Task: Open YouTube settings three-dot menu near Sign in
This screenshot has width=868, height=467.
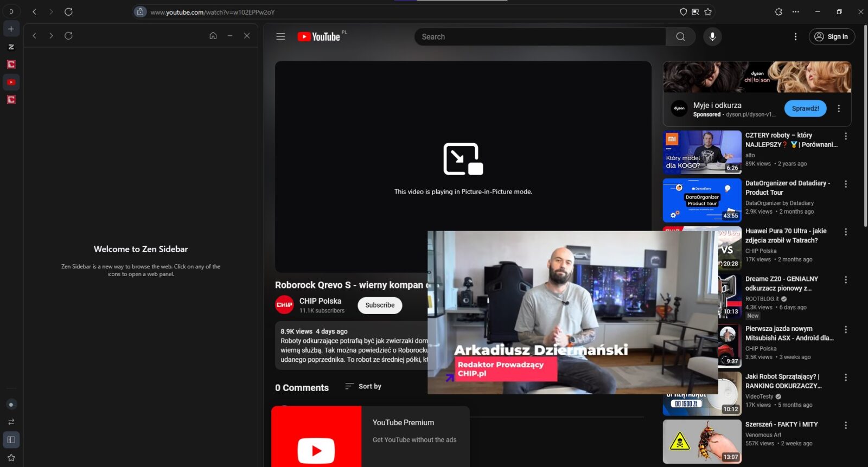Action: coord(795,36)
